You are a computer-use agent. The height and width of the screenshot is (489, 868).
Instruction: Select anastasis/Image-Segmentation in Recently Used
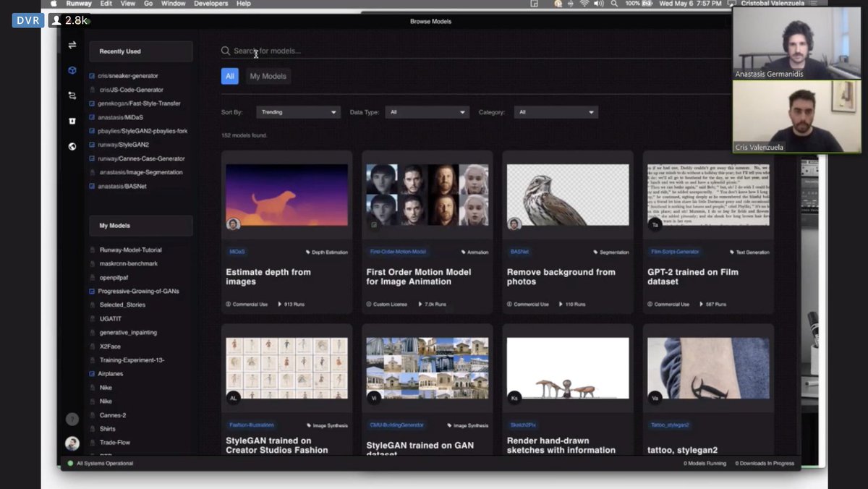coord(140,172)
